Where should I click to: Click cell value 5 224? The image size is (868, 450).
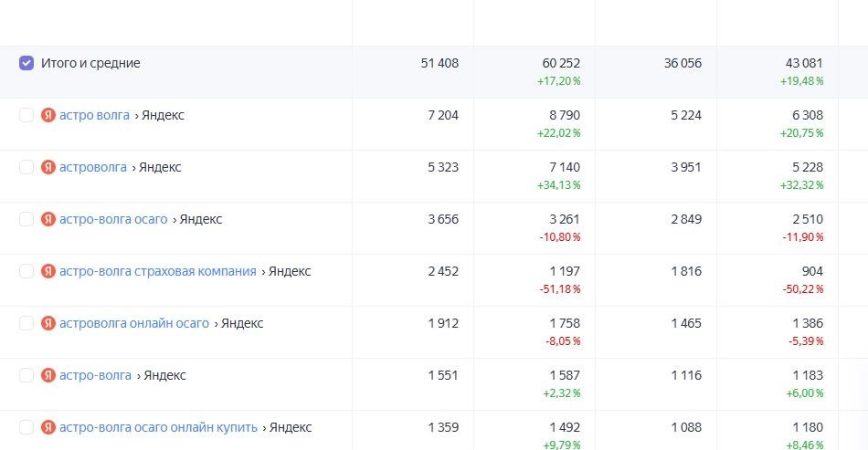click(x=686, y=115)
